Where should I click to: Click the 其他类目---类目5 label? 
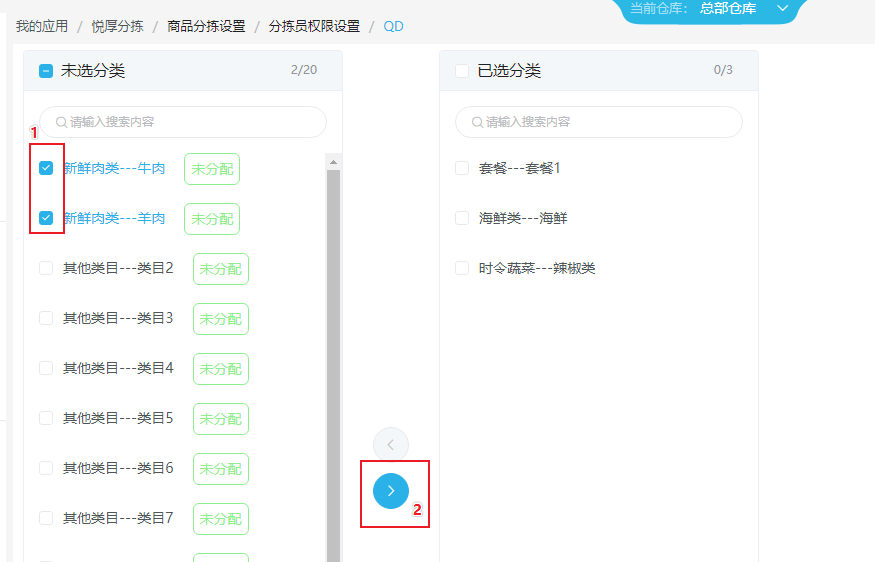[118, 418]
